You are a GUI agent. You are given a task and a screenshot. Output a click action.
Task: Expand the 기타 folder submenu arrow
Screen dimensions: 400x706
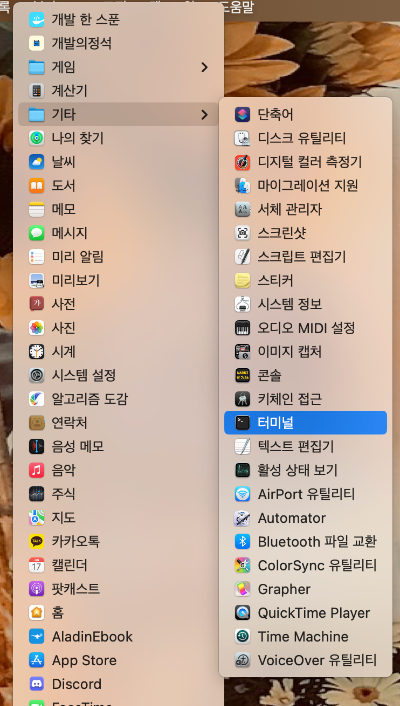click(205, 114)
